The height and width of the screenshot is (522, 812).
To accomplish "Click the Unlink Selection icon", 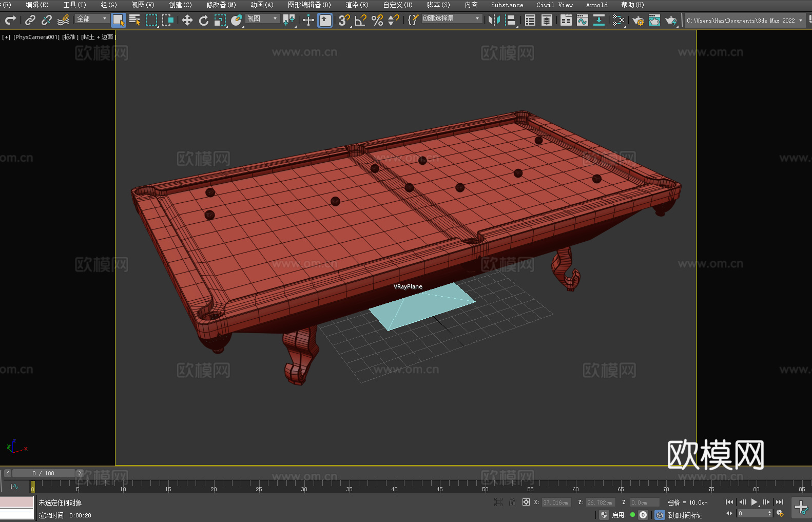I will pos(47,20).
